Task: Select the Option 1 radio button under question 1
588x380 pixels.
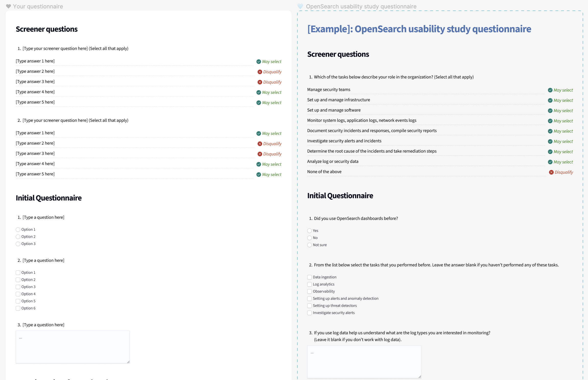Action: (18, 230)
